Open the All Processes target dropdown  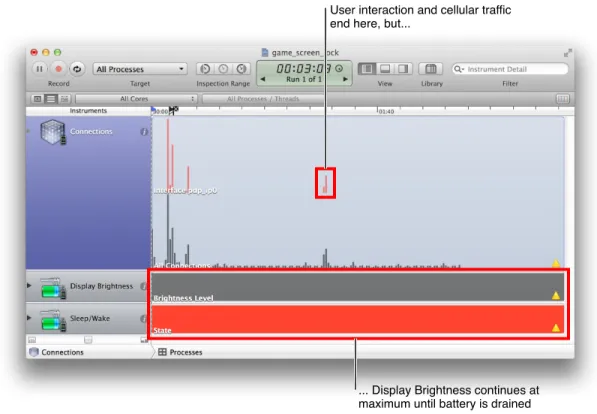(x=140, y=69)
